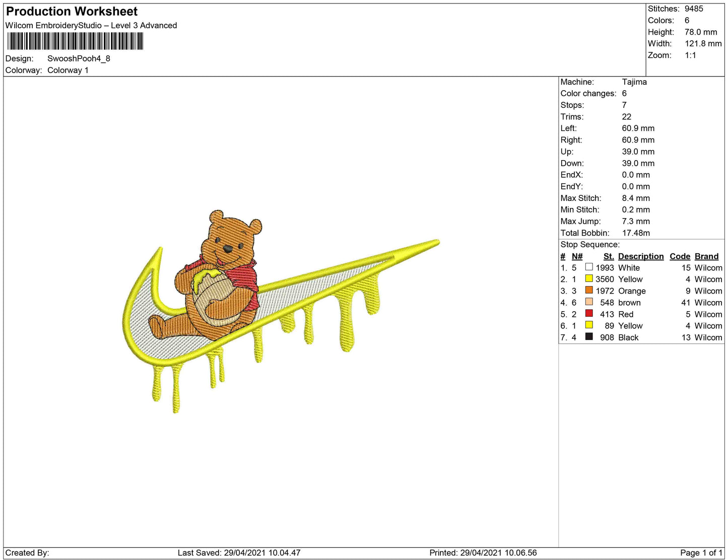728x560 pixels.
Task: Select the 'Red' description text
Action: (x=626, y=314)
